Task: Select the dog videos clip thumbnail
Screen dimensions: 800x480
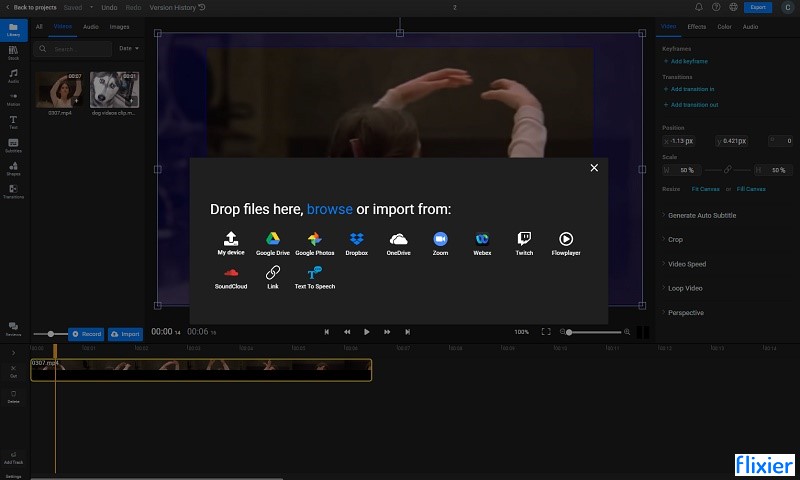Action: [114, 89]
